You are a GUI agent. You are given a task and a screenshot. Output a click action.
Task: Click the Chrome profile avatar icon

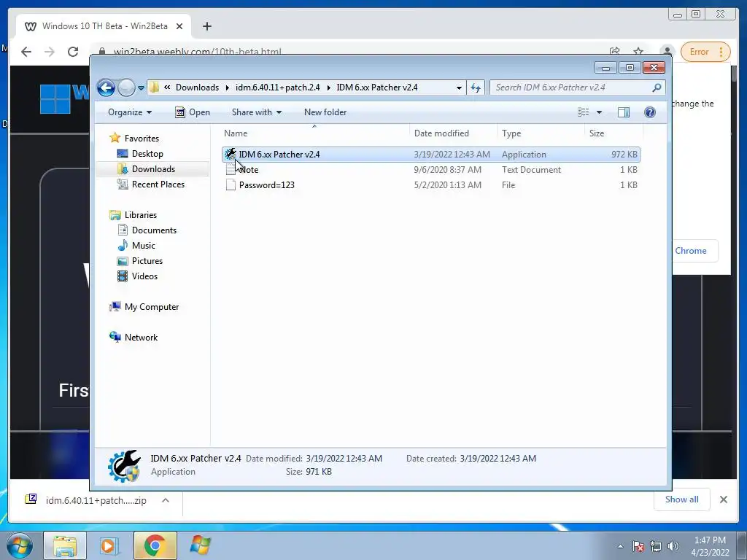[667, 51]
